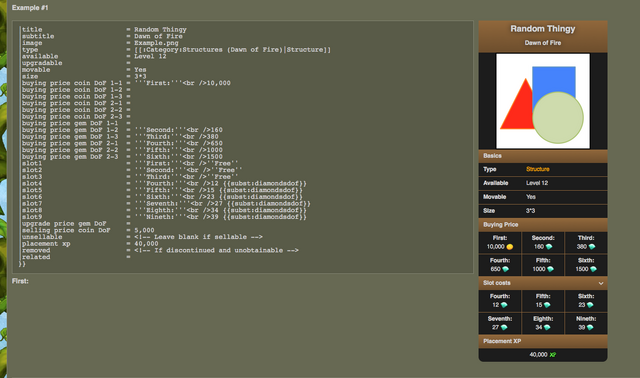Click the code line 'title = Random Thingy'
The height and width of the screenshot is (378, 640).
(x=104, y=29)
